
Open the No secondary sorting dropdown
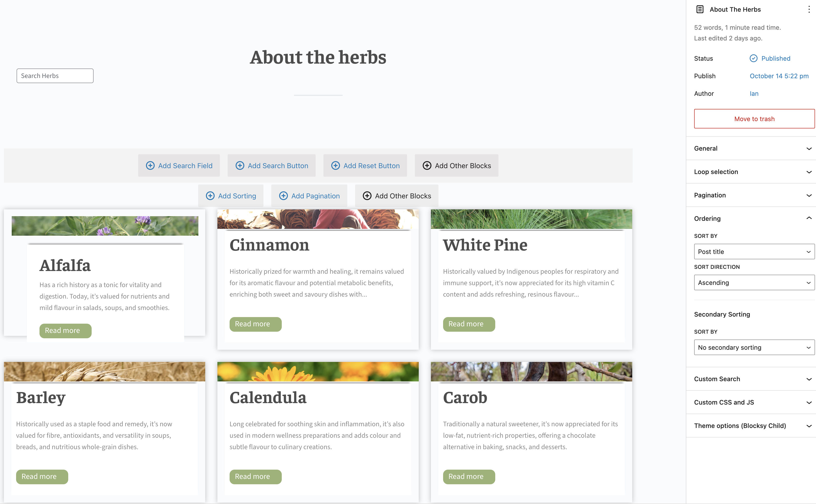[754, 347]
